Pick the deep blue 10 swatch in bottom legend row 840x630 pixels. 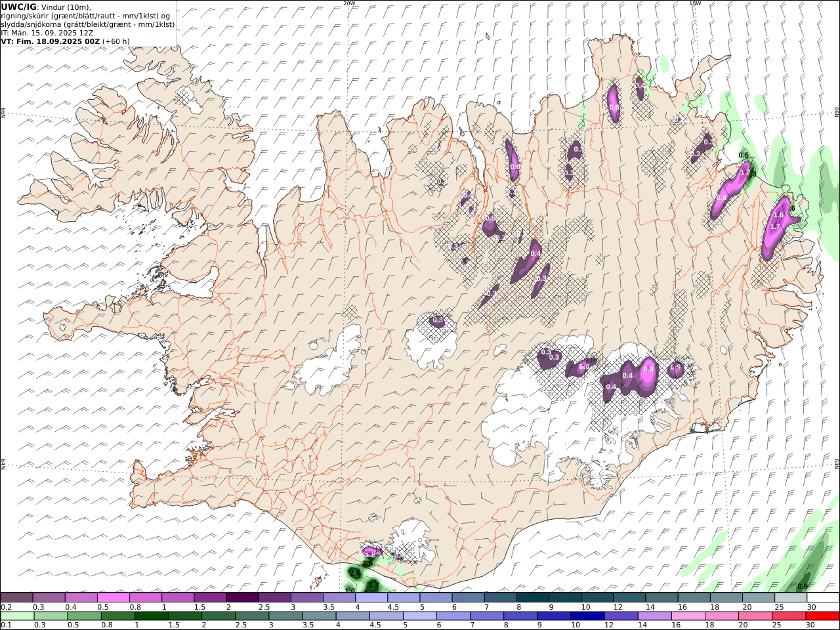tap(587, 616)
